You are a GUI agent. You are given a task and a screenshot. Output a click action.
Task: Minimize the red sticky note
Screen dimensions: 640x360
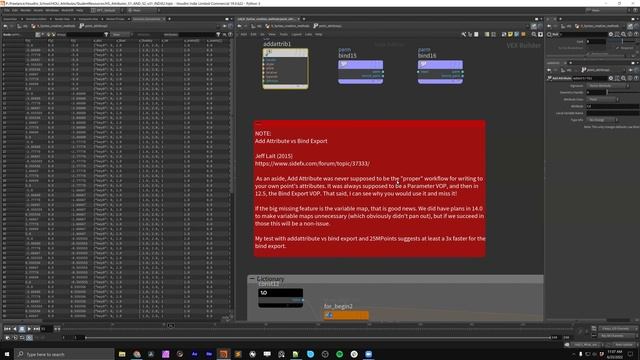258,123
